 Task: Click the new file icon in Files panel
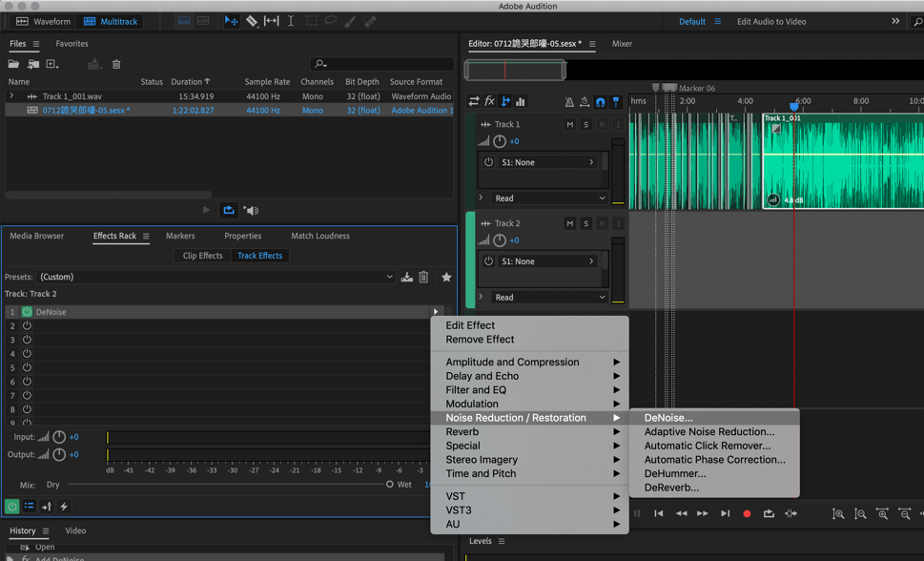(x=51, y=64)
